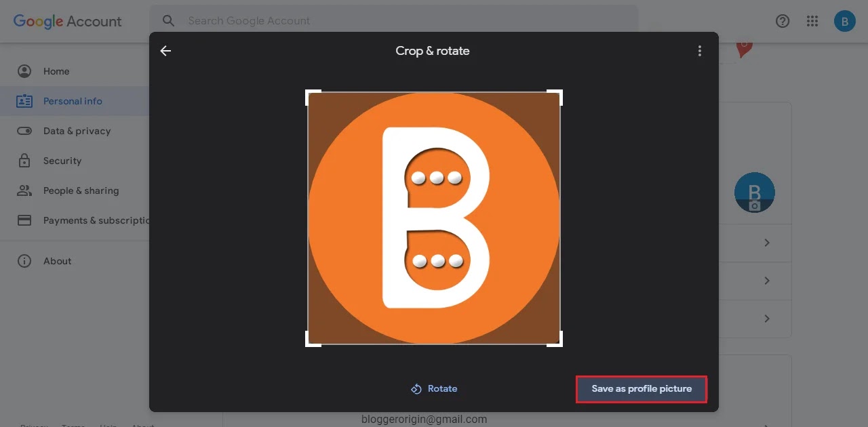Open Data & privacy section

tap(77, 131)
